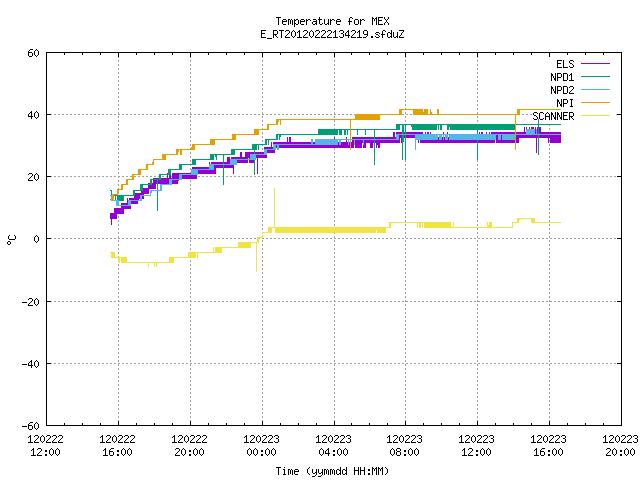This screenshot has height=480, width=640.
Task: Click the ELS legend label
Action: (x=565, y=64)
